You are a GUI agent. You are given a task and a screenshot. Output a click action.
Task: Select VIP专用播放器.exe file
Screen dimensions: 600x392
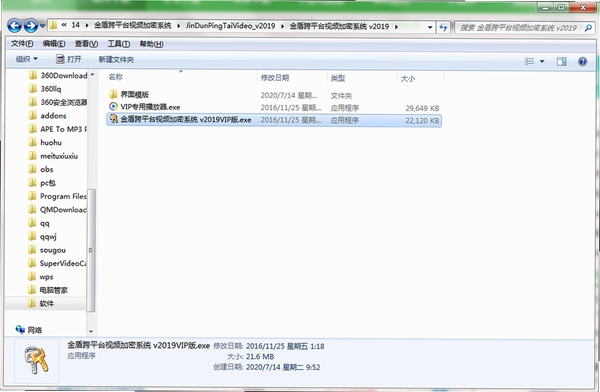[150, 107]
